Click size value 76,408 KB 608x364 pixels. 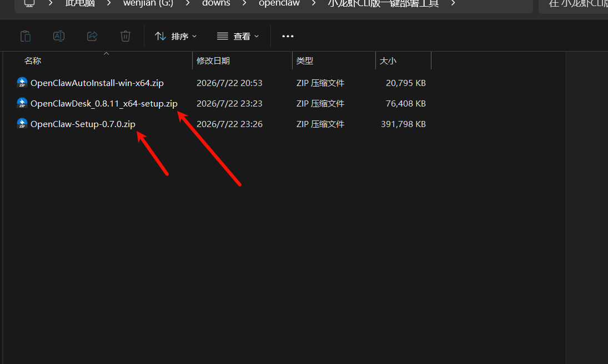[x=405, y=104]
